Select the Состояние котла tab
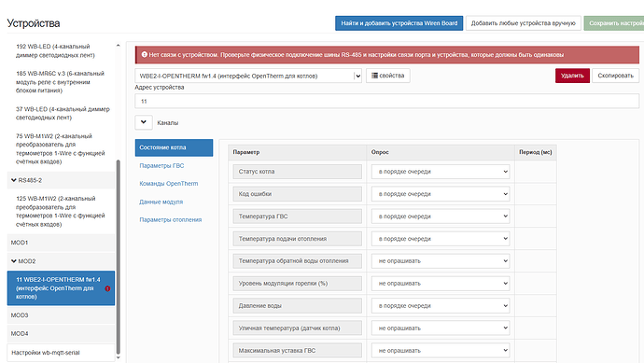Screen dimensions: 644x363 tap(174, 147)
